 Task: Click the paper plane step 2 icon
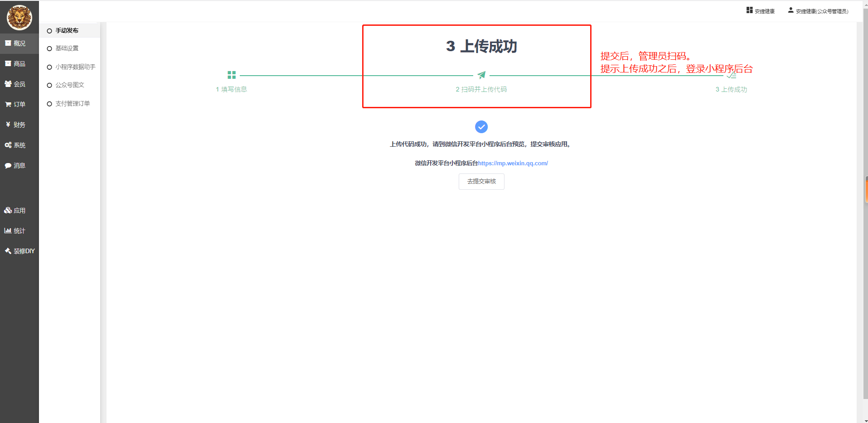pyautogui.click(x=481, y=75)
